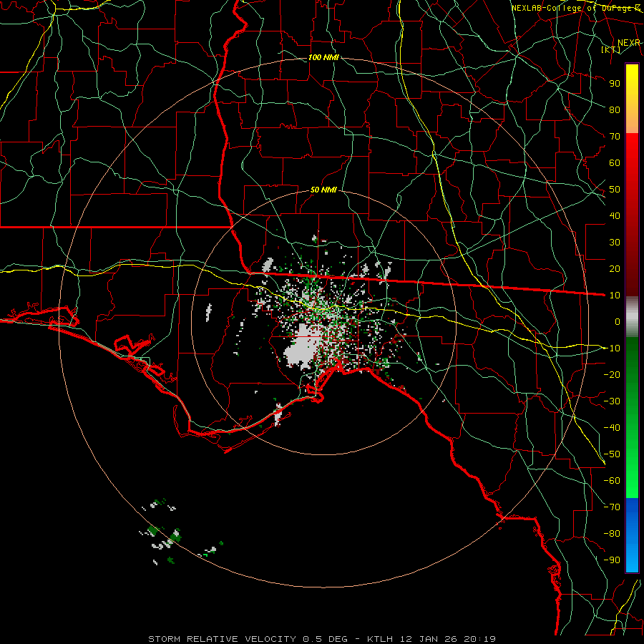The width and height of the screenshot is (644, 644).
Task: Select the positive 20 value on velocity scale
Action: 615,268
